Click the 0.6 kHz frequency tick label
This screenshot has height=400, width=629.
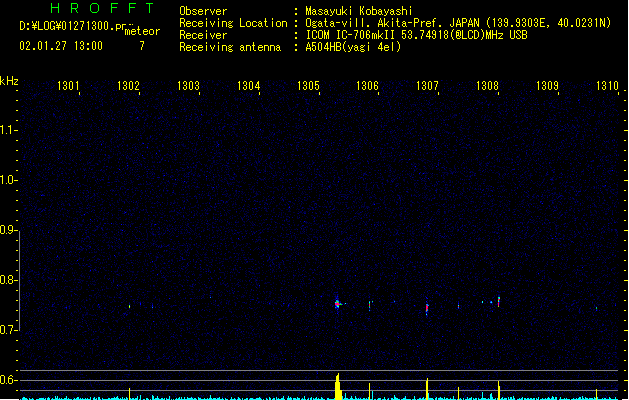coord(8,380)
